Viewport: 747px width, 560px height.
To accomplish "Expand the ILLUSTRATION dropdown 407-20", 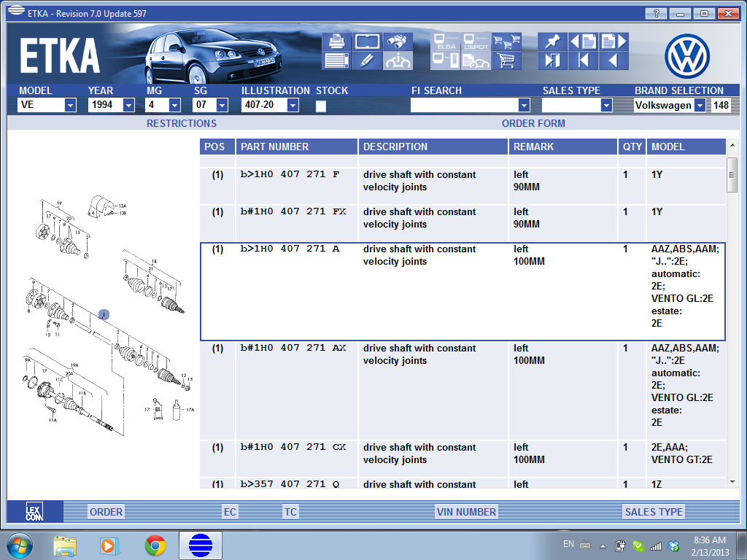I will [293, 106].
